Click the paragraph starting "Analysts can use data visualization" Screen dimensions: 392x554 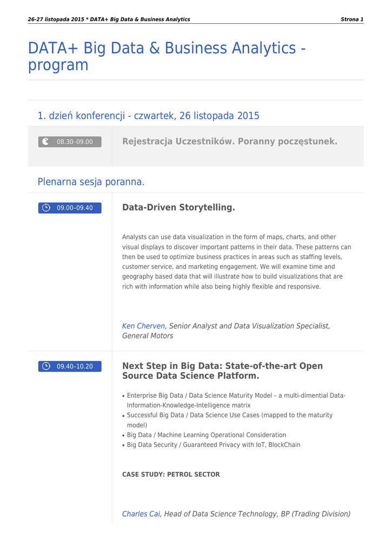pyautogui.click(x=236, y=262)
